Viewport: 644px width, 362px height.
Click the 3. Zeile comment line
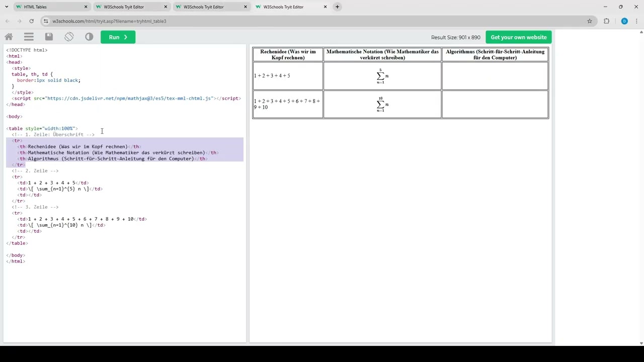pyautogui.click(x=35, y=207)
